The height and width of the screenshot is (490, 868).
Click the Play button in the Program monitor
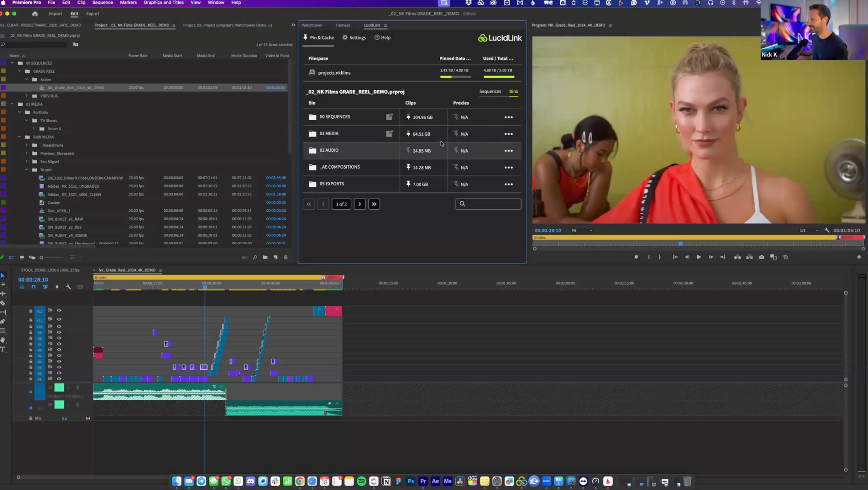[699, 257]
